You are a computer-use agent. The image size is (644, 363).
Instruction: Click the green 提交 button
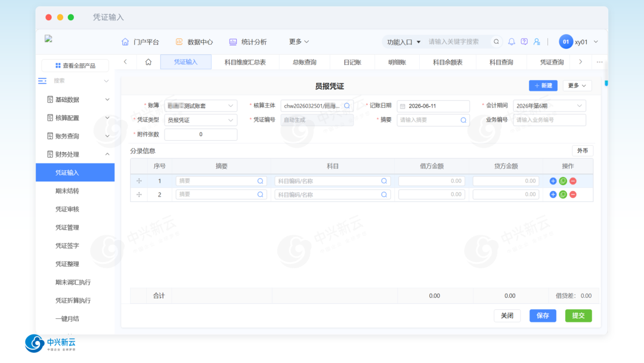coord(578,316)
